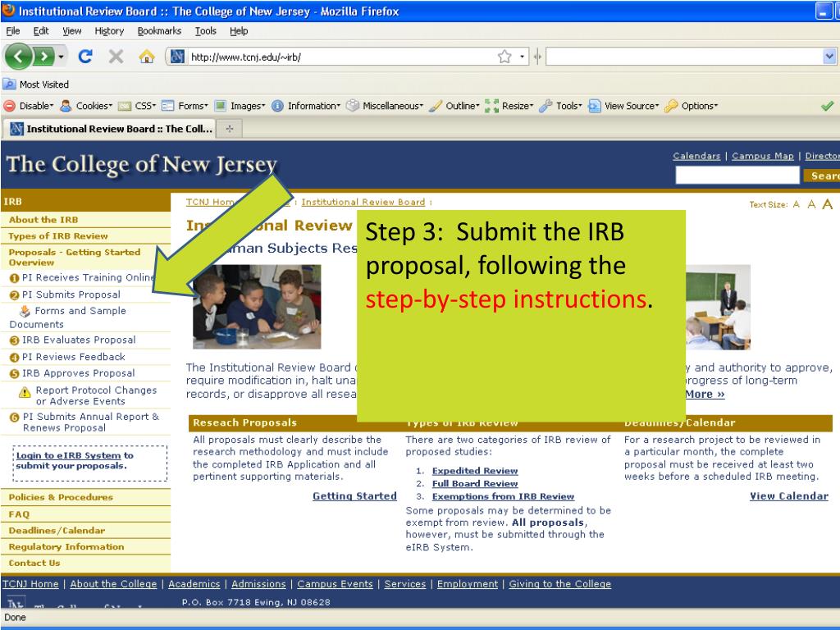Expand the address bar history dropdown
The width and height of the screenshot is (840, 630).
[522, 57]
